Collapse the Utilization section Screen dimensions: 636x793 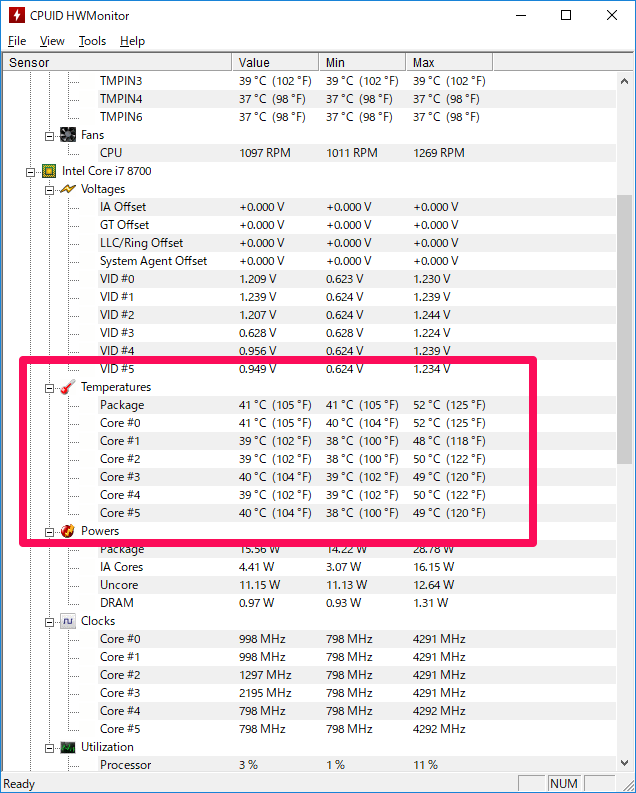pyautogui.click(x=49, y=748)
